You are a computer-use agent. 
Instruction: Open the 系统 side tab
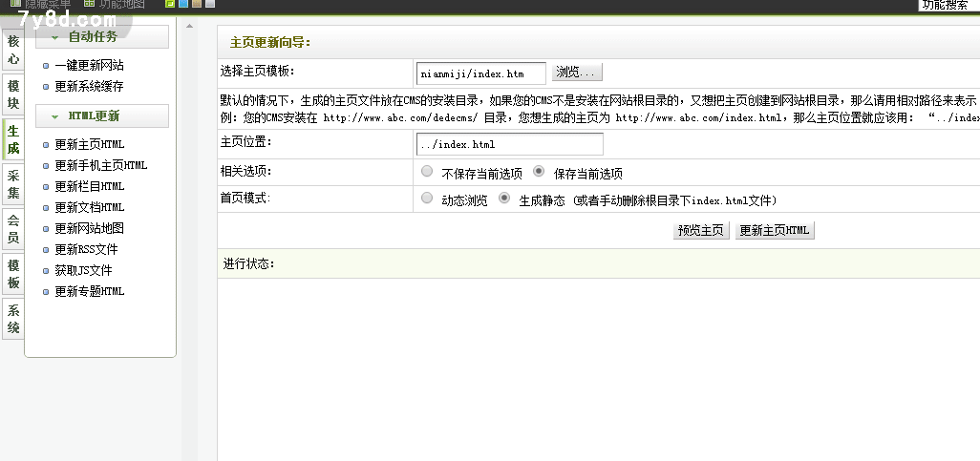coord(13,319)
